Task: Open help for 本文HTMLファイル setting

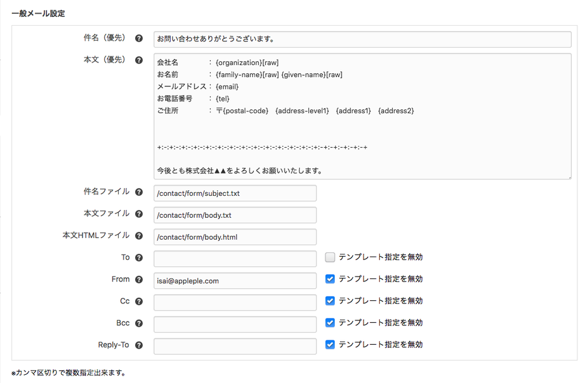Action: [x=139, y=235]
